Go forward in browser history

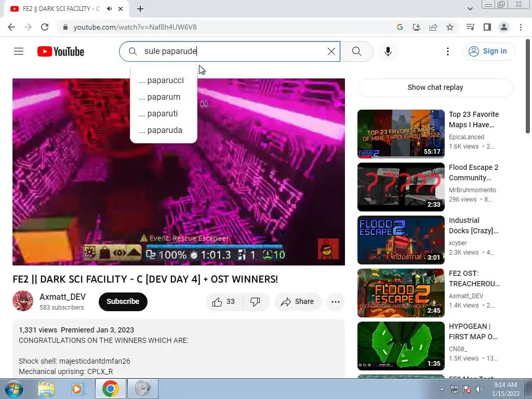pyautogui.click(x=28, y=27)
